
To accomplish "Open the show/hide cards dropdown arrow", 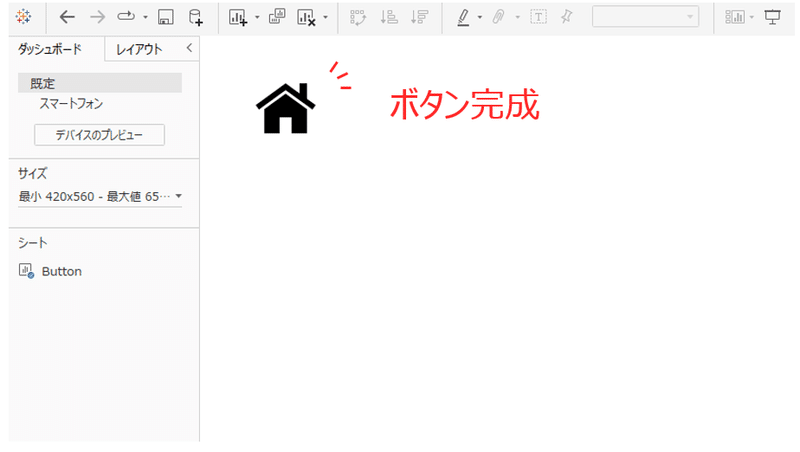I will [752, 17].
